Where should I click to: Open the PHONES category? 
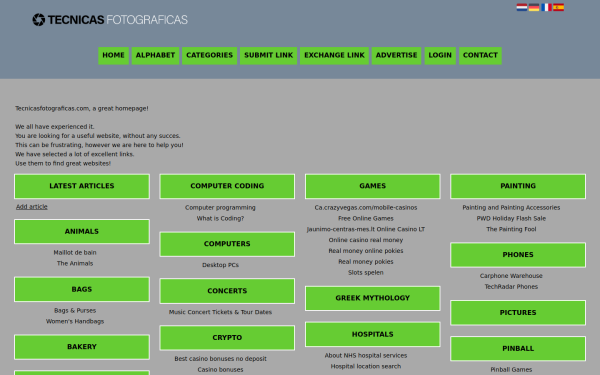518,255
